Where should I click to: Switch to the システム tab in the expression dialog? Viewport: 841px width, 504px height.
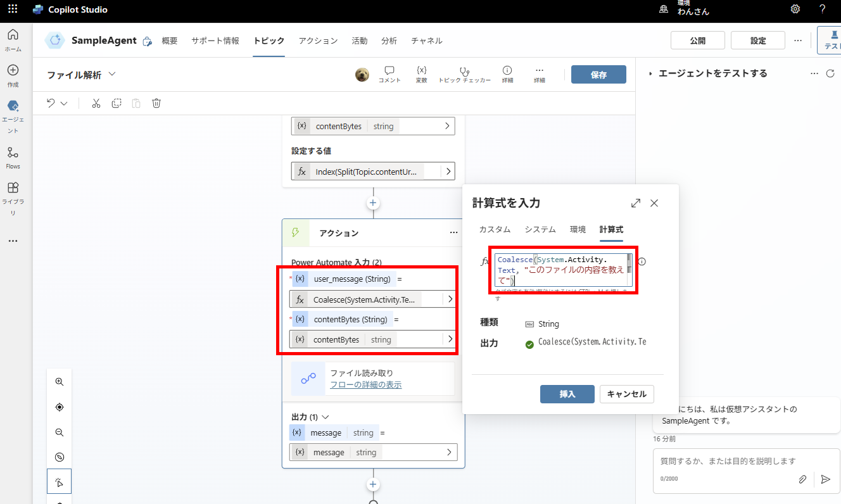tap(540, 229)
